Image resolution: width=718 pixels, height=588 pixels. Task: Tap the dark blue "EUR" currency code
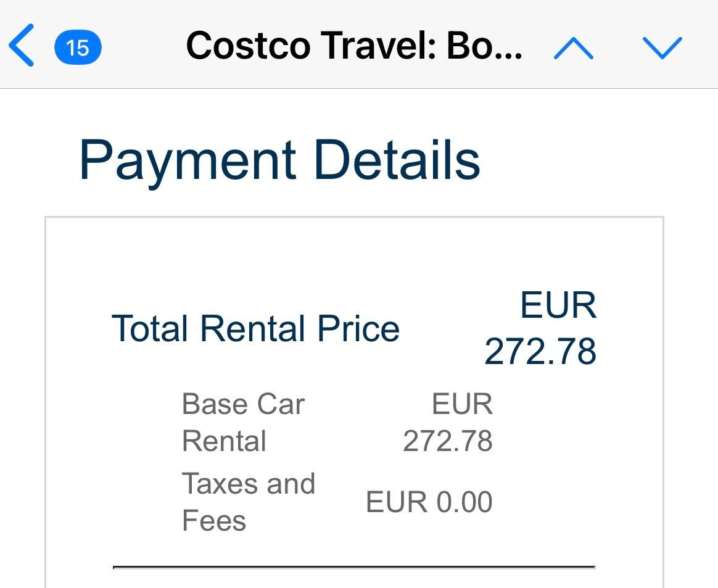point(558,306)
